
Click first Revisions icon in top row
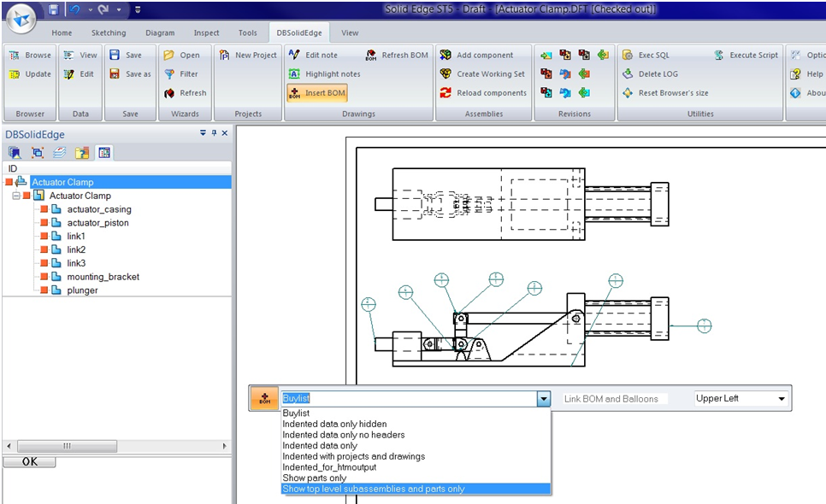click(546, 55)
